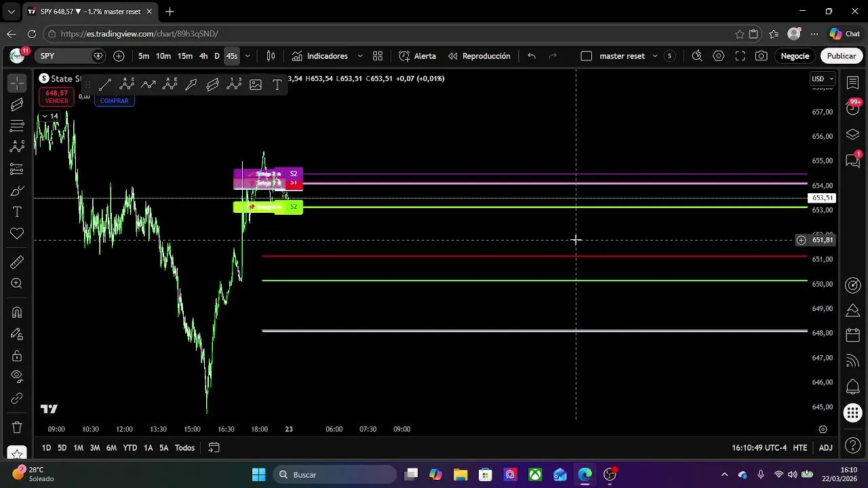Open the timezone selector 16:10:49 UTC-4

pos(759,448)
